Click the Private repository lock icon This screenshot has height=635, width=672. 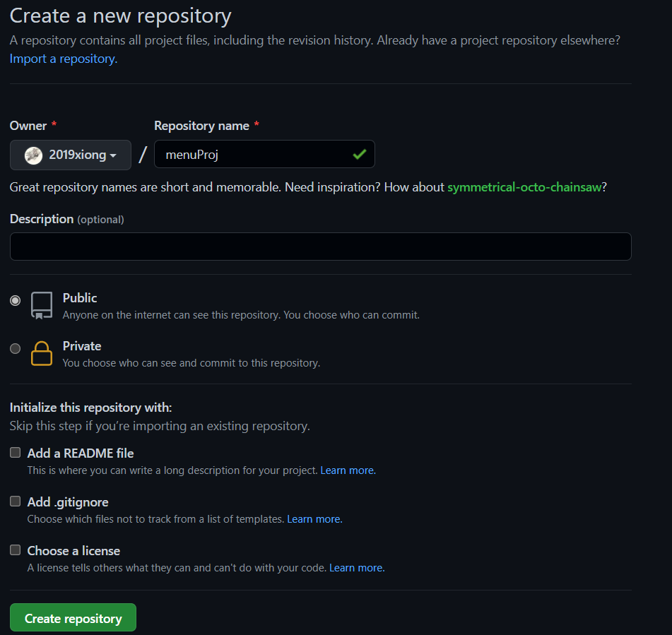[x=42, y=353]
